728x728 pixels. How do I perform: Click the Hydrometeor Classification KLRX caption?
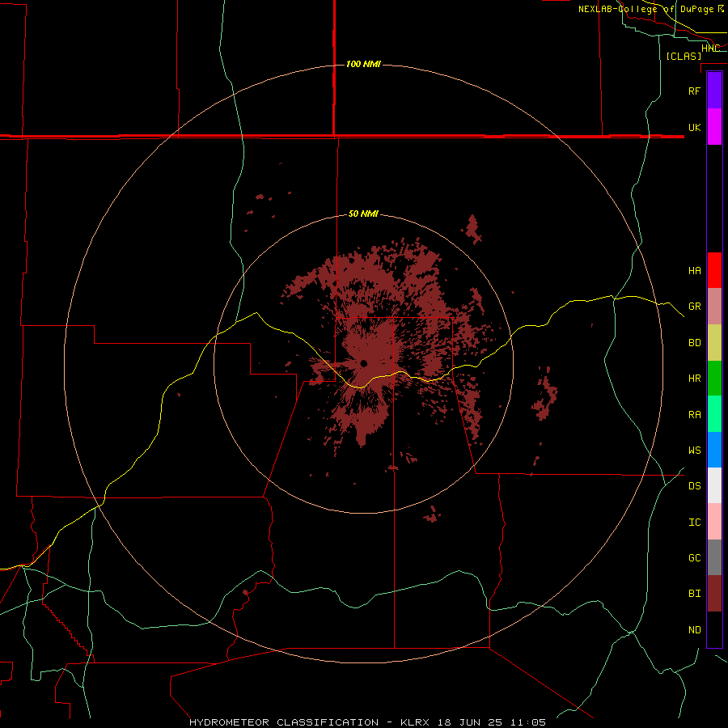click(x=367, y=722)
